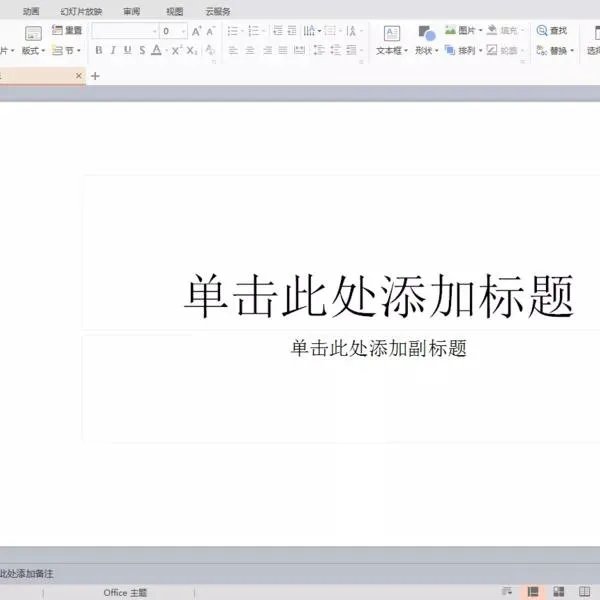Open font color dropdown arrow
The image size is (600, 600).
click(x=166, y=51)
